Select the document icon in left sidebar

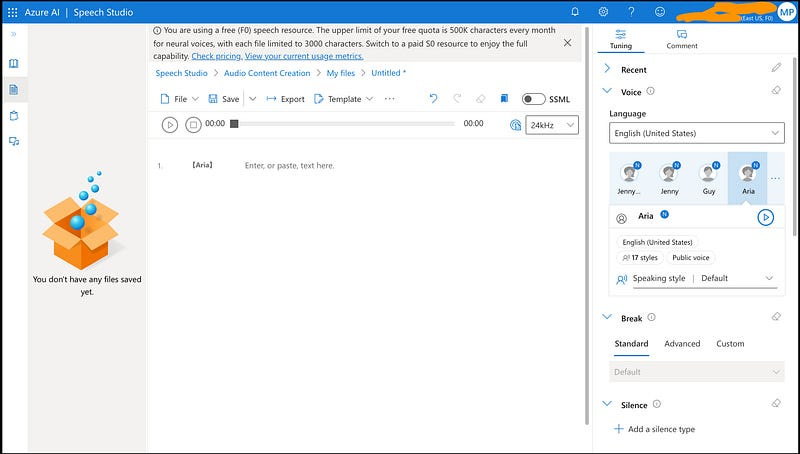(x=14, y=90)
